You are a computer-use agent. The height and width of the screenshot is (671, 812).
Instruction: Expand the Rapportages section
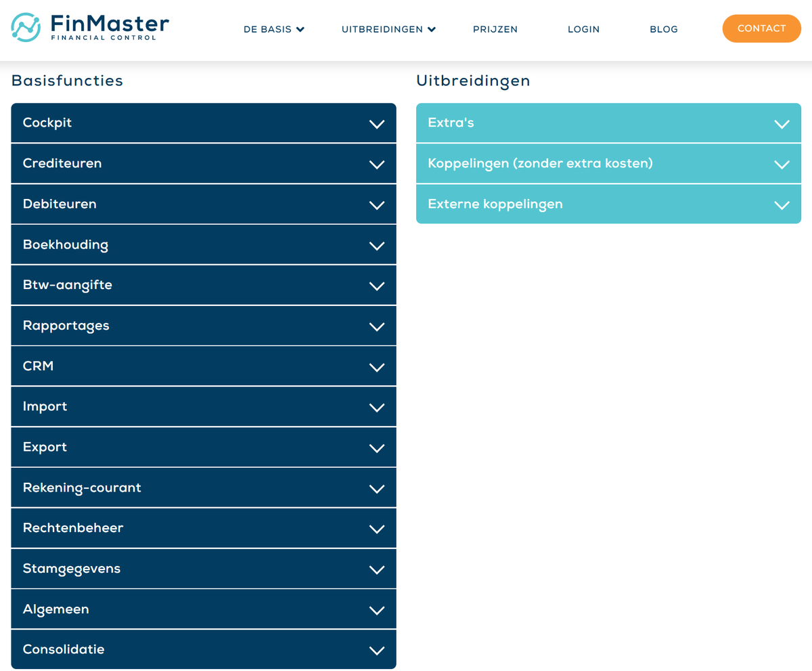[x=203, y=325]
